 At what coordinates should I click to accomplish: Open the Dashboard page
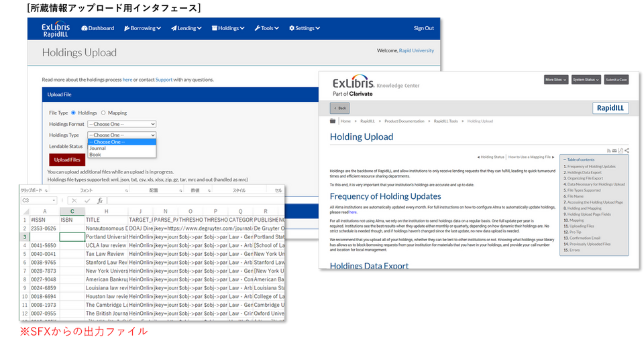point(97,28)
